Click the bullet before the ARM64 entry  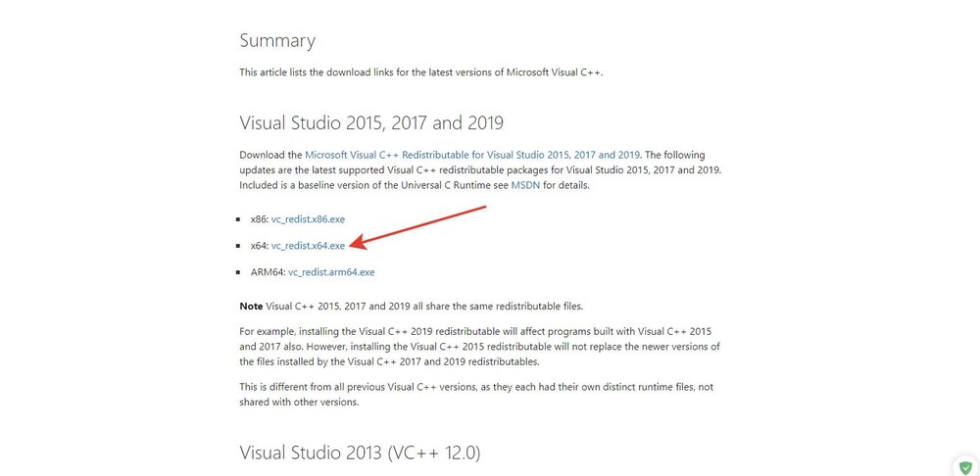242,272
